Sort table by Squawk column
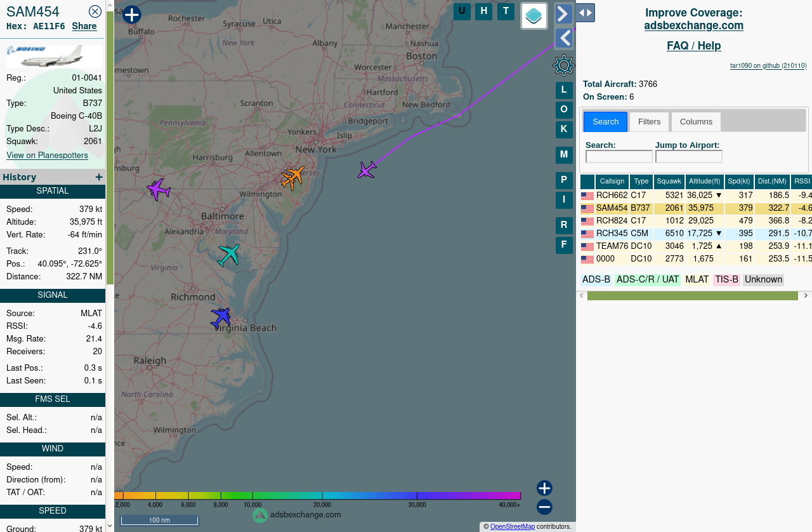This screenshot has width=812, height=532. [x=669, y=182]
